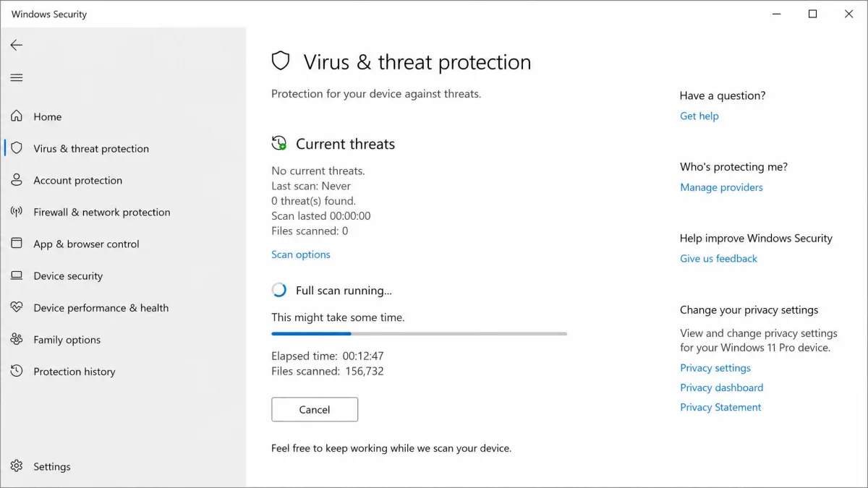This screenshot has height=488, width=868.
Task: Click the Device performance heart icon
Action: pos(17,307)
